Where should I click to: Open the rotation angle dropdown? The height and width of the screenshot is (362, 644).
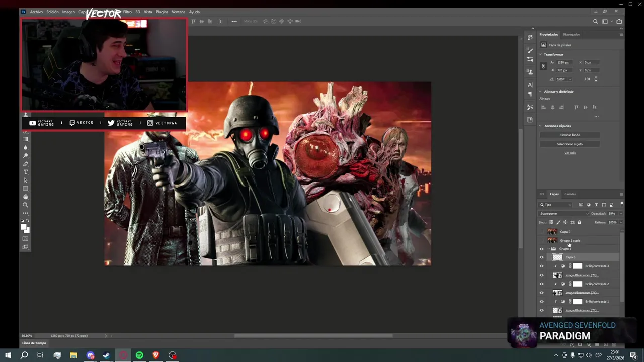(570, 79)
